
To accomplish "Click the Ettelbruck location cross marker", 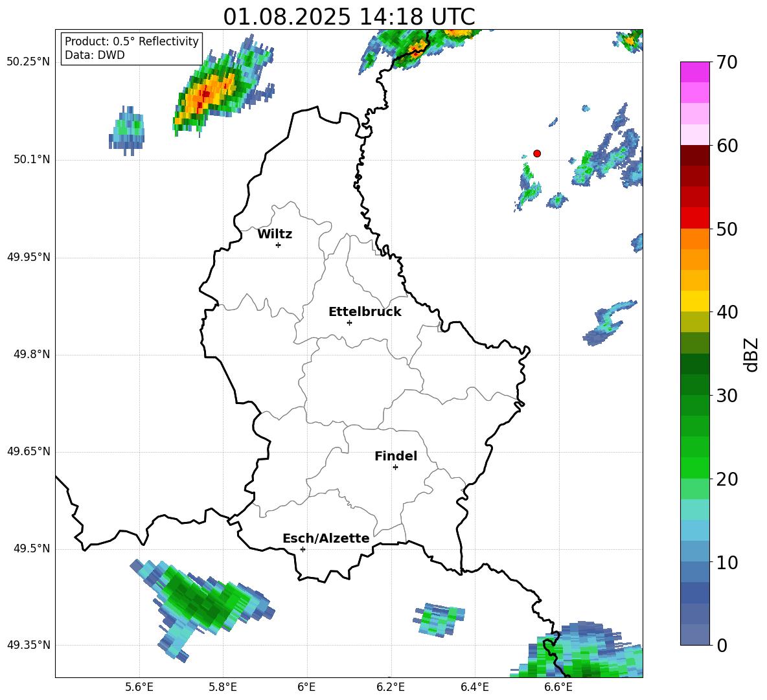I will point(349,322).
